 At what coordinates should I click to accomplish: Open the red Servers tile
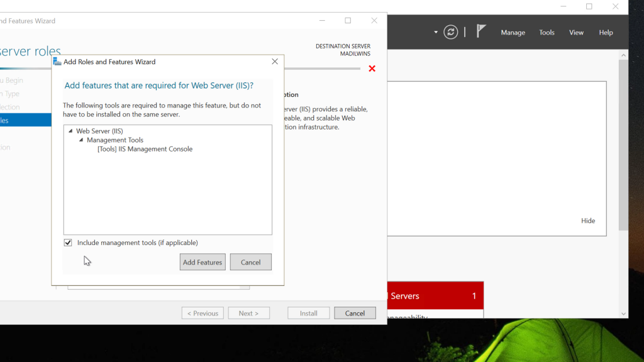point(435,295)
